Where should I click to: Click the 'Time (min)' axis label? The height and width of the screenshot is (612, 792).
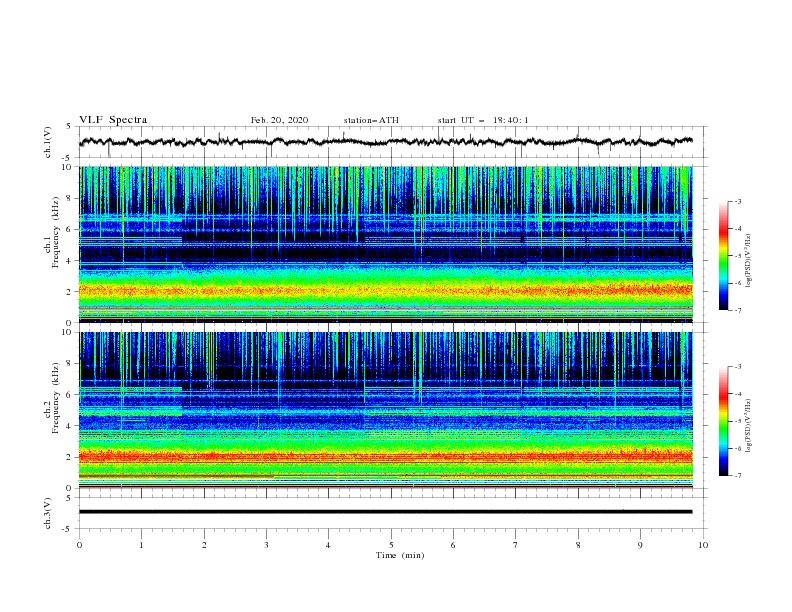point(400,555)
